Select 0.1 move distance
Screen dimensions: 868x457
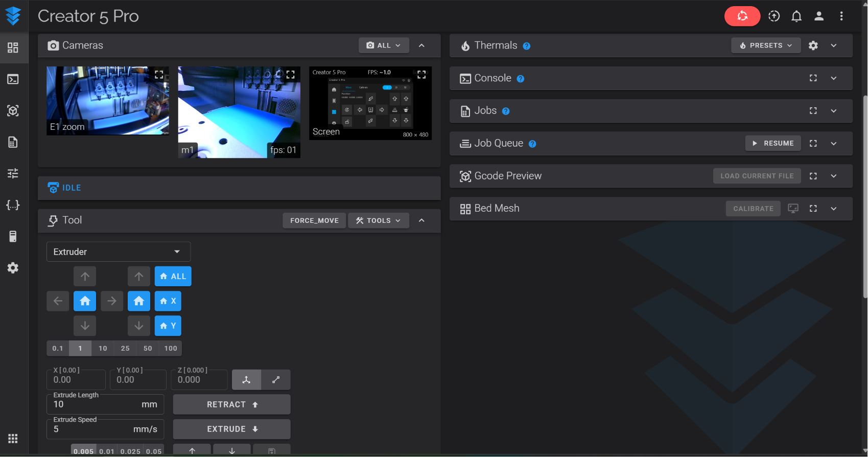click(x=58, y=349)
